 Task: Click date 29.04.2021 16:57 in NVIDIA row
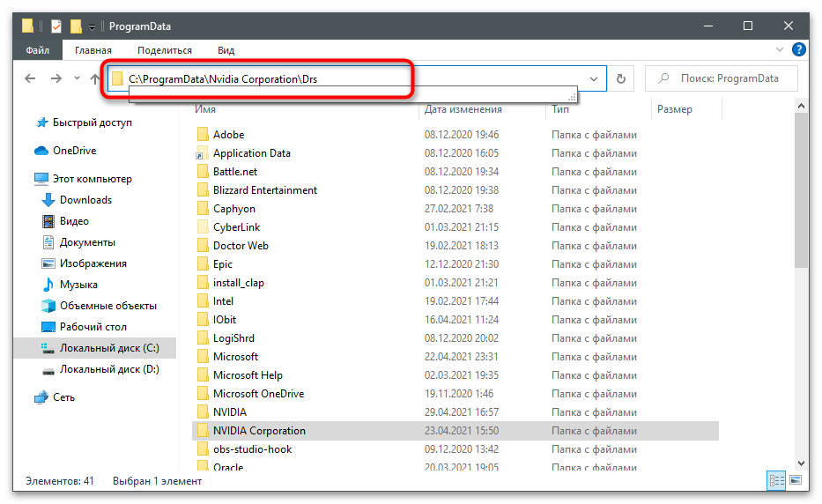tap(462, 412)
